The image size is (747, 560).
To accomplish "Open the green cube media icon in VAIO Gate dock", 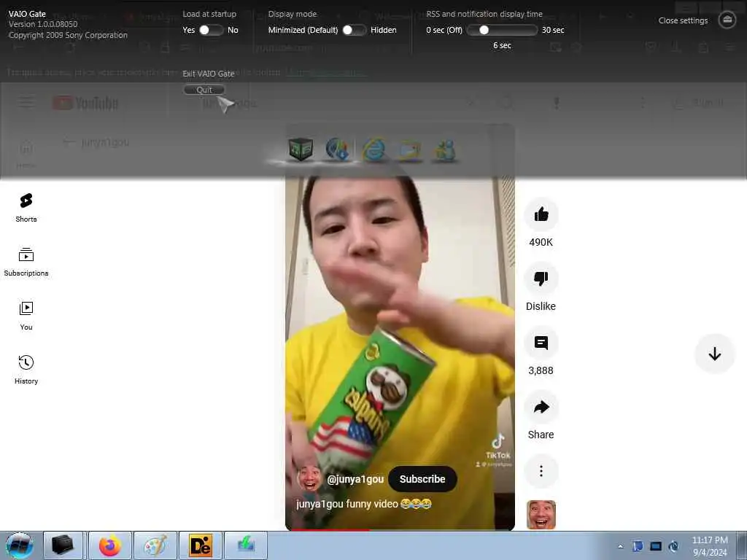I will click(x=301, y=149).
